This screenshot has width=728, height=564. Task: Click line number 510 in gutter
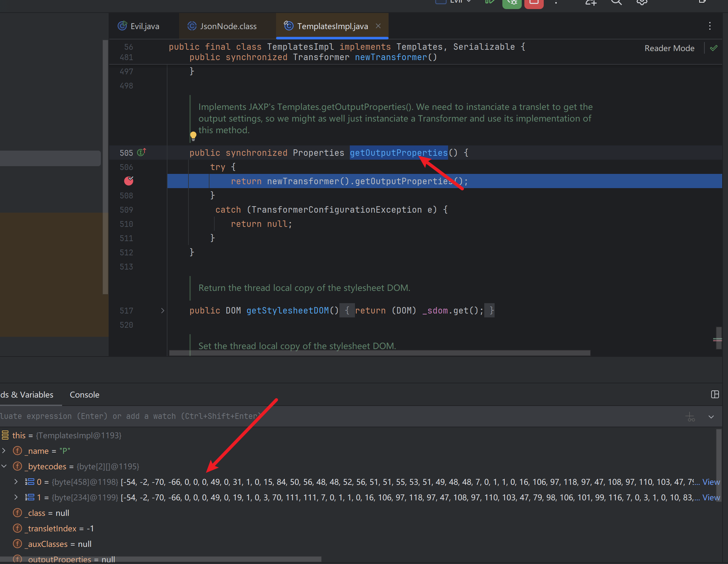pos(126,224)
